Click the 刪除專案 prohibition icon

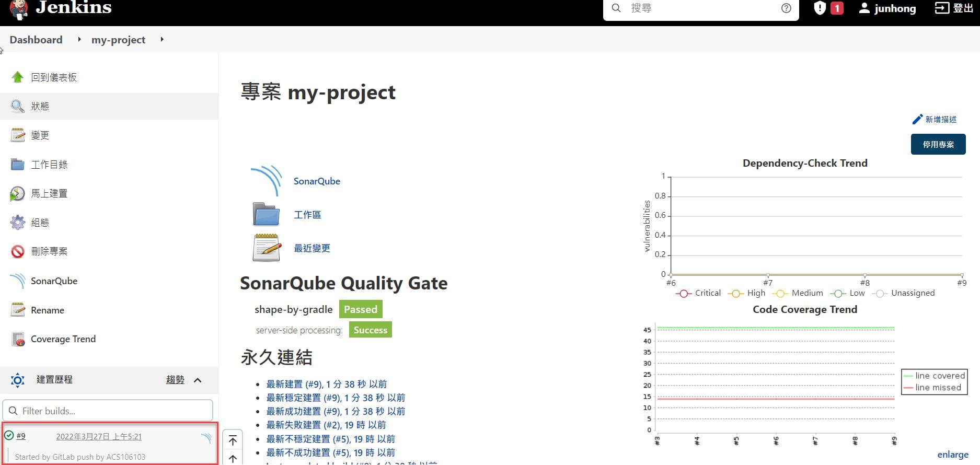pos(18,252)
